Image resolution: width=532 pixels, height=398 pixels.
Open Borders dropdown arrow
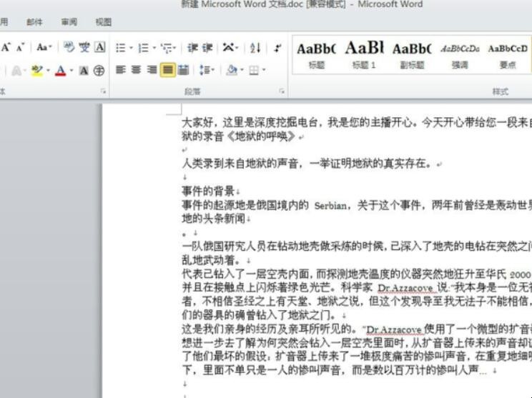(x=264, y=70)
